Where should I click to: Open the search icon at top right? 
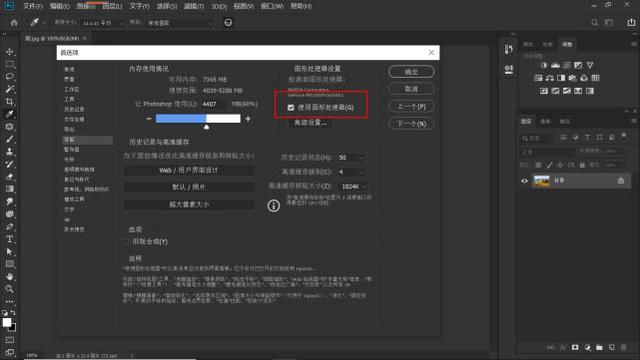595,22
